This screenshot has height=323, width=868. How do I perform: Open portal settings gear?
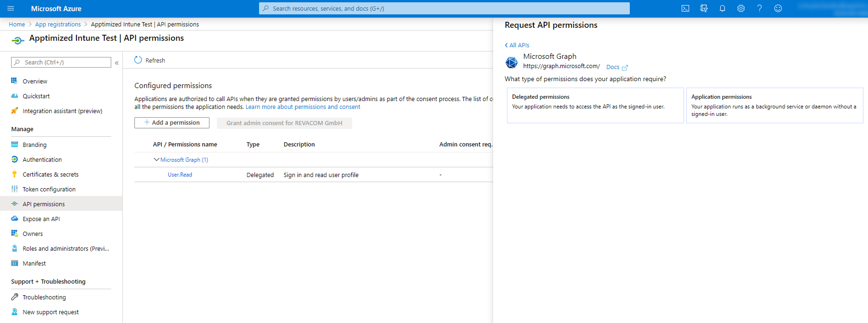point(741,8)
